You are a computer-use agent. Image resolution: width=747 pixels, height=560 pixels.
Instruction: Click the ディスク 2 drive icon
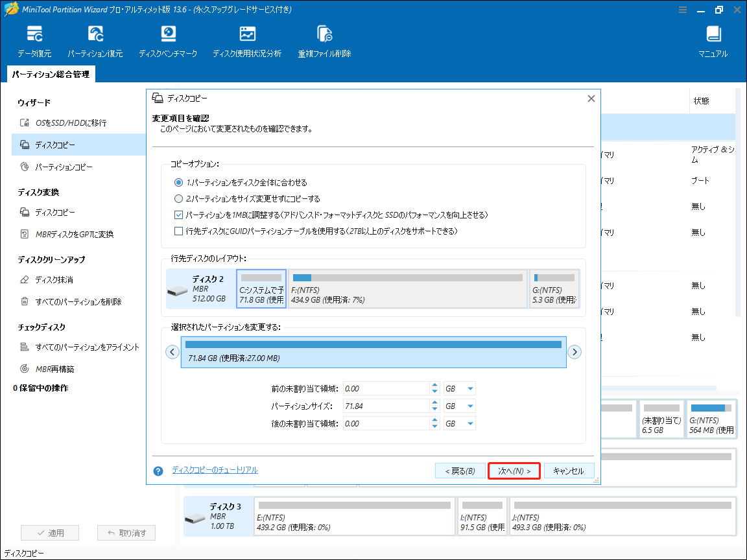tap(177, 290)
